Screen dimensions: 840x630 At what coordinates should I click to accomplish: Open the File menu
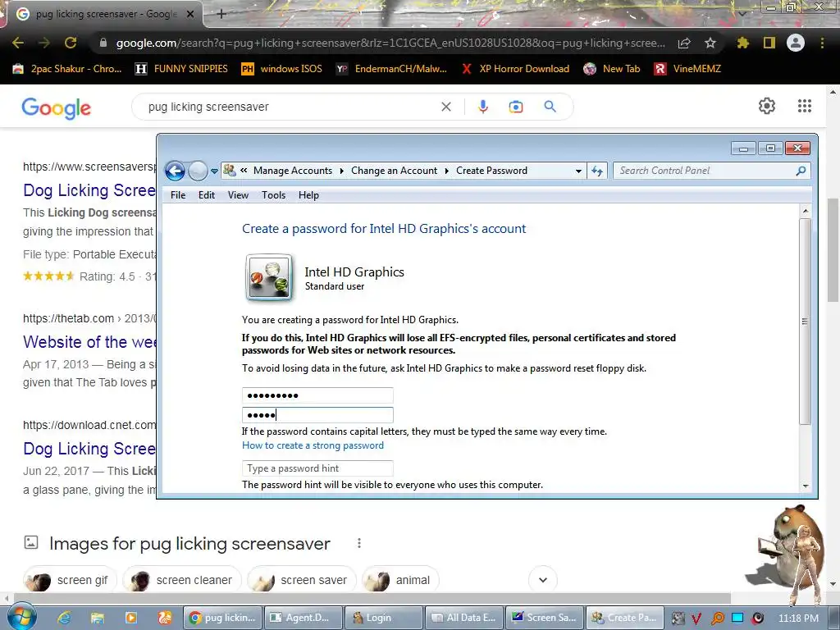pyautogui.click(x=178, y=195)
